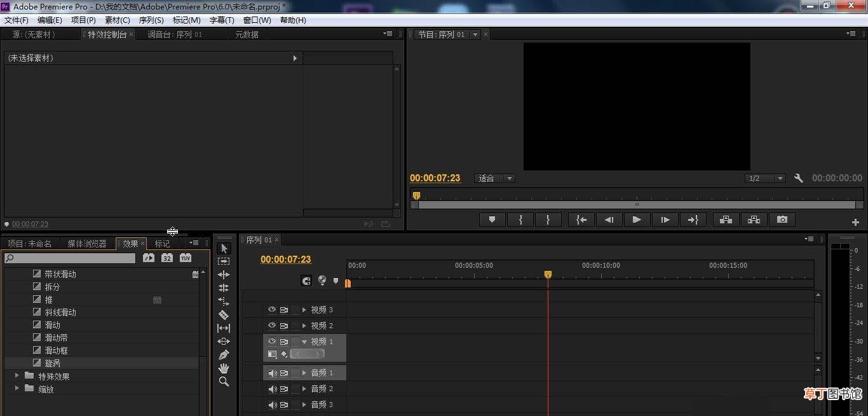Viewport: 868px width, 416px height.
Task: Select the Slip tool
Action: [224, 328]
